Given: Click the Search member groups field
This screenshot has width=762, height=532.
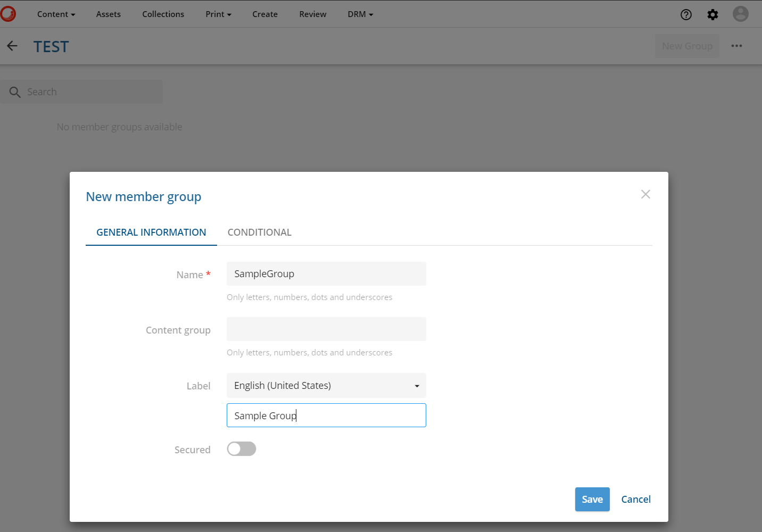Looking at the screenshot, I should [x=81, y=92].
